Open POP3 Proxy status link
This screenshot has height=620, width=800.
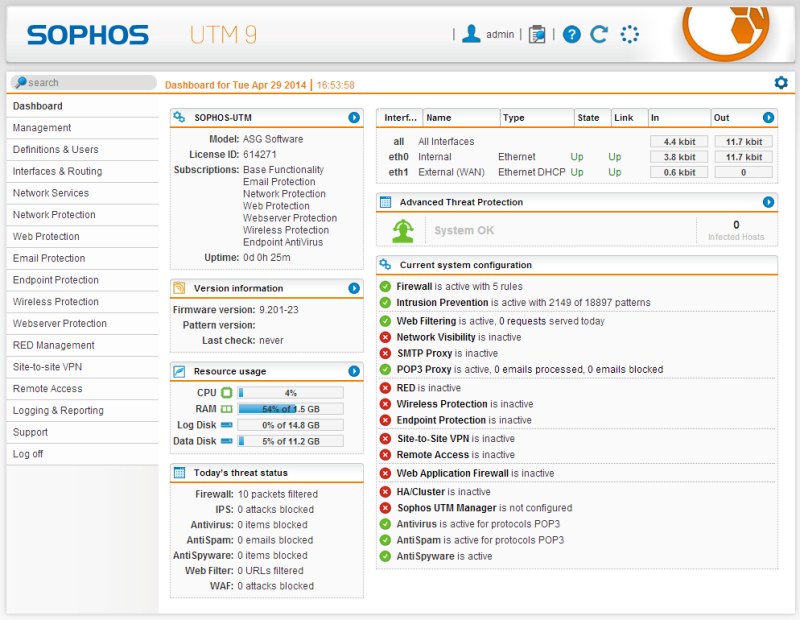pyautogui.click(x=424, y=369)
